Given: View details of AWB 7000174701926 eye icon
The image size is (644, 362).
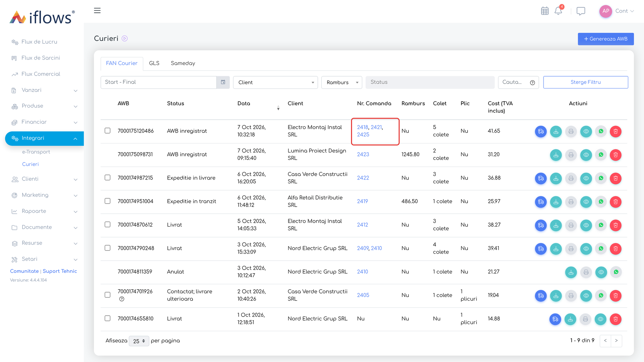Looking at the screenshot, I should [x=586, y=296].
